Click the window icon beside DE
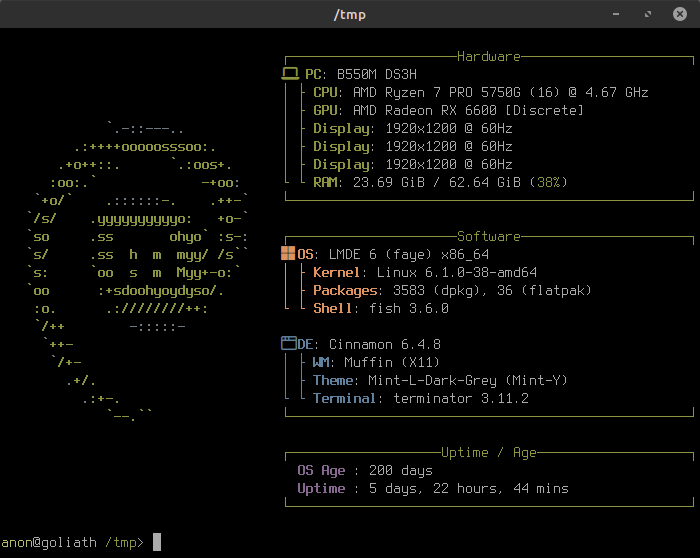Image resolution: width=700 pixels, height=558 pixels. [289, 343]
